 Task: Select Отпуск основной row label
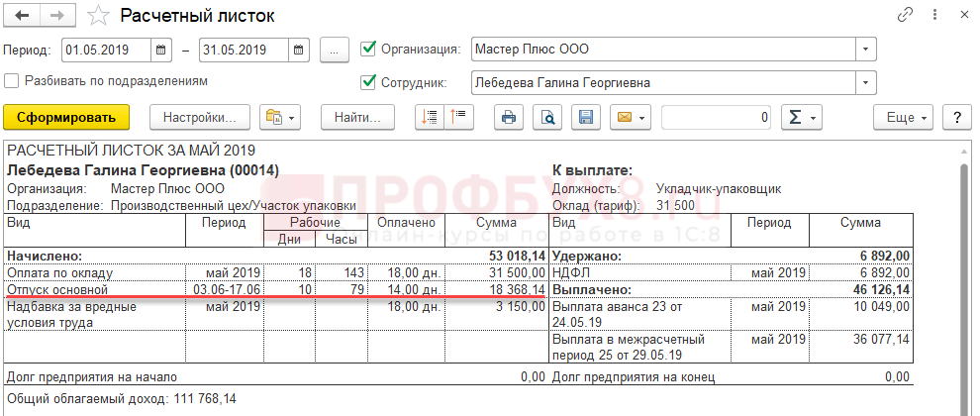(57, 289)
